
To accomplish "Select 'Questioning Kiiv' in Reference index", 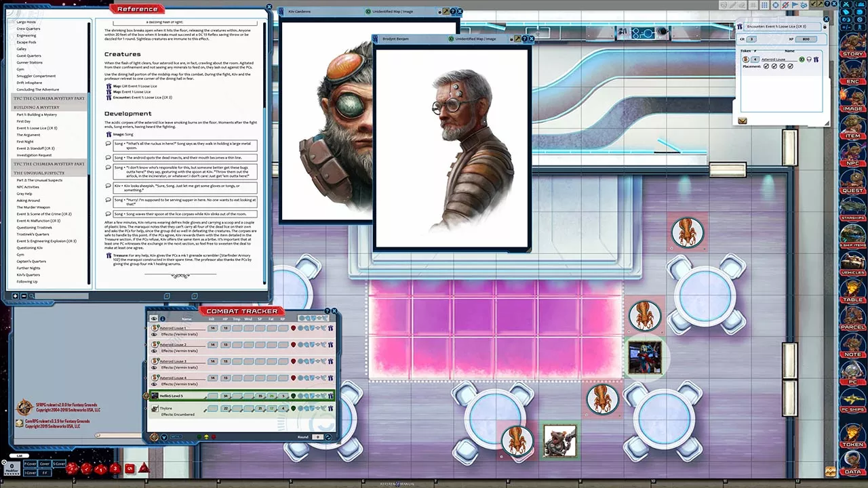I will 30,248.
